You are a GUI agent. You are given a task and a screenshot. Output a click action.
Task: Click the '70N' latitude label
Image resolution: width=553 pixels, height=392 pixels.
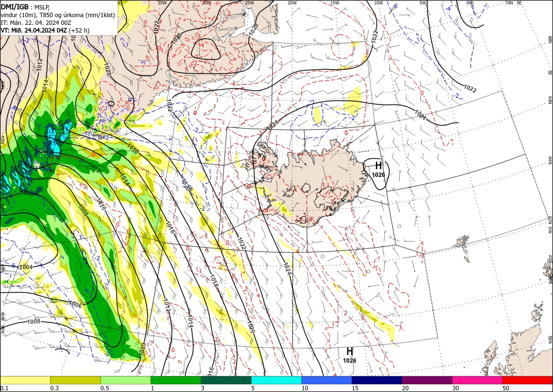click(x=509, y=3)
